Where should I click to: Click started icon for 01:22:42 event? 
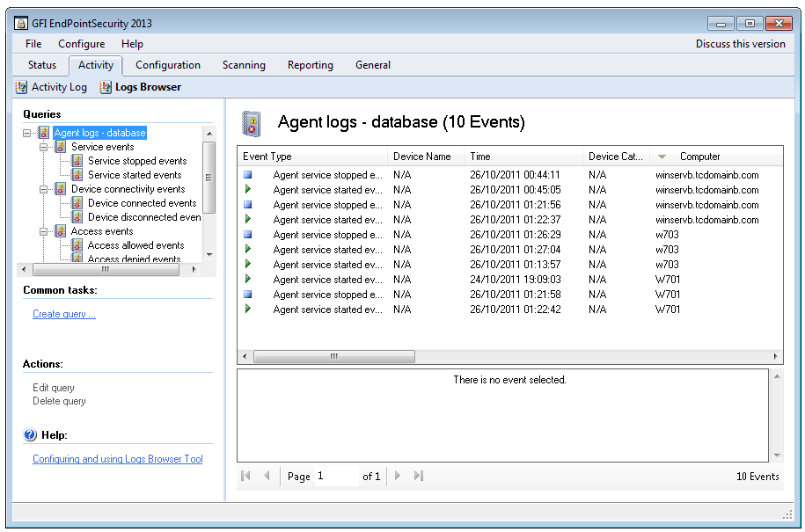pos(248,310)
